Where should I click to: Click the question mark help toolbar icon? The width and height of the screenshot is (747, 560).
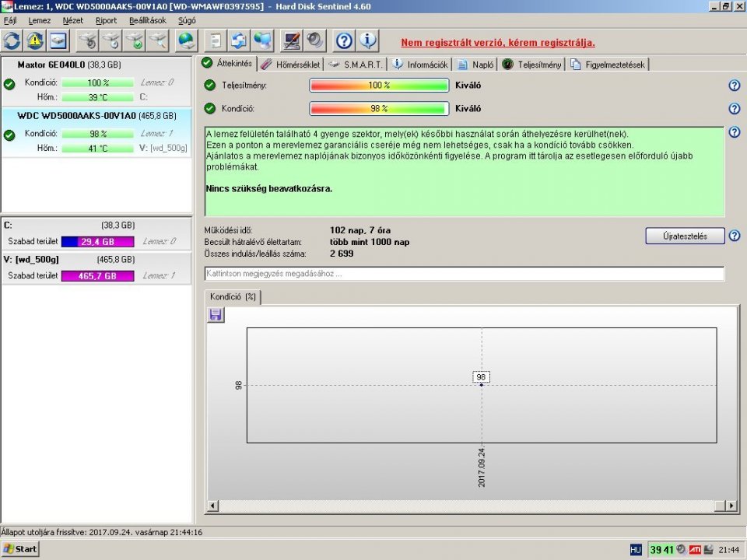tap(344, 41)
